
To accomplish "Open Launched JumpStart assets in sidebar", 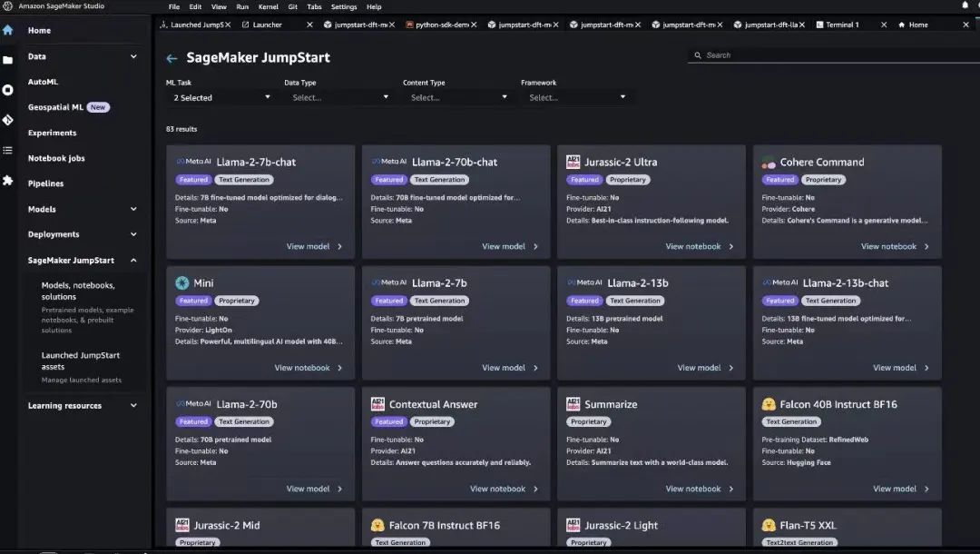I will 80,361.
